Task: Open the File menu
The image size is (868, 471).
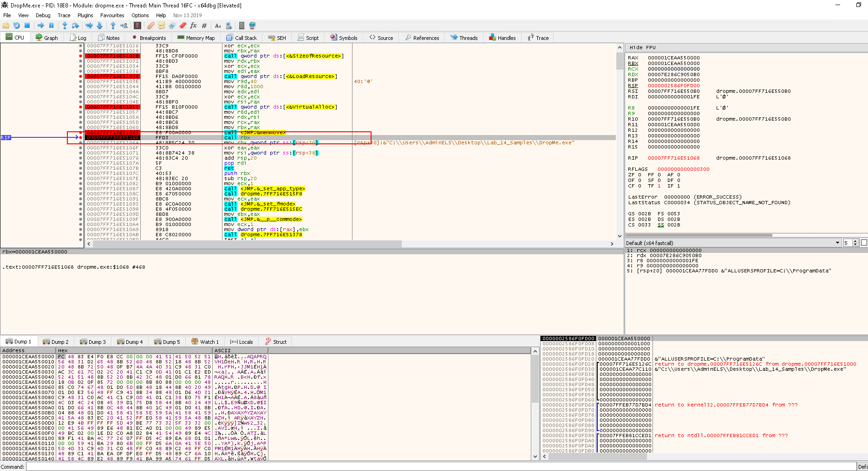Action: coord(7,15)
